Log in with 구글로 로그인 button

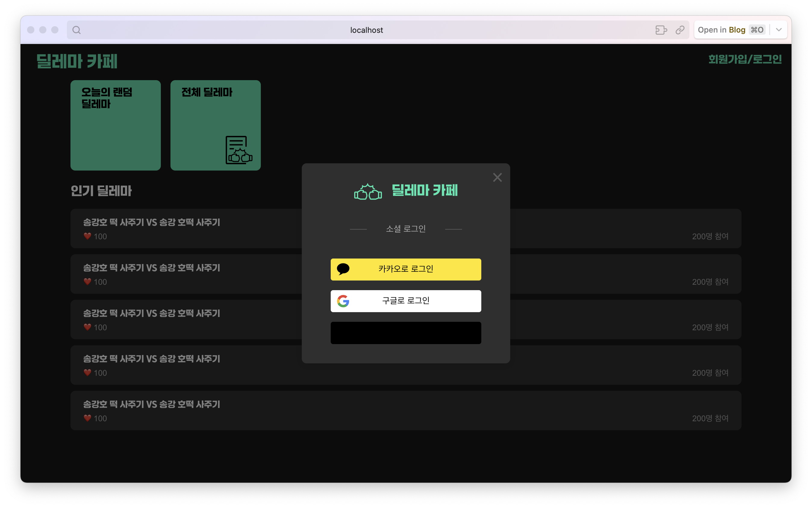click(406, 301)
